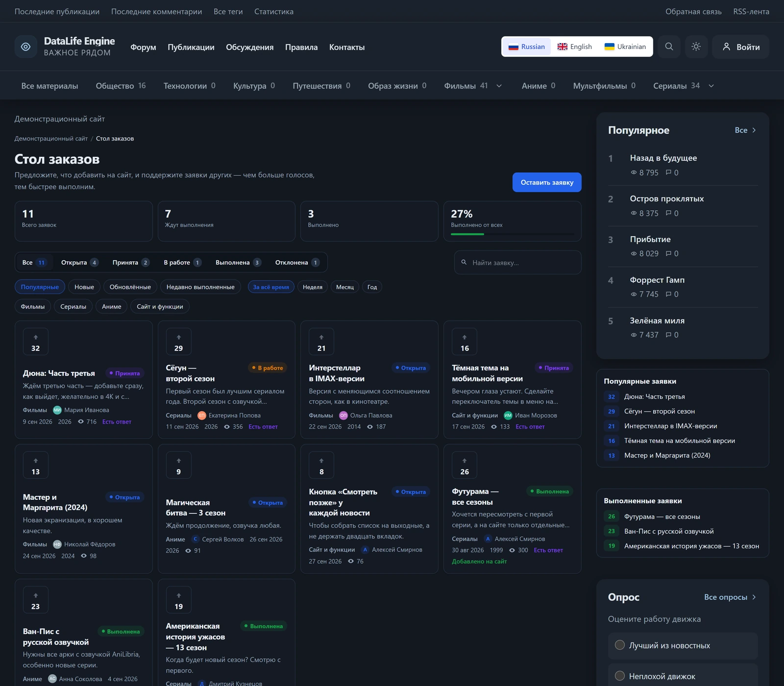Upvote Ван-Пис с русской озвучкой arrow
The width and height of the screenshot is (784, 686).
click(x=36, y=600)
